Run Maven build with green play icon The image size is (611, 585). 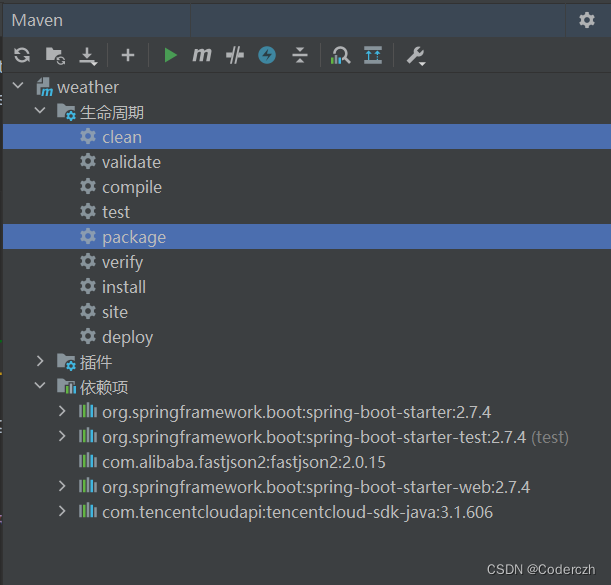click(x=170, y=55)
